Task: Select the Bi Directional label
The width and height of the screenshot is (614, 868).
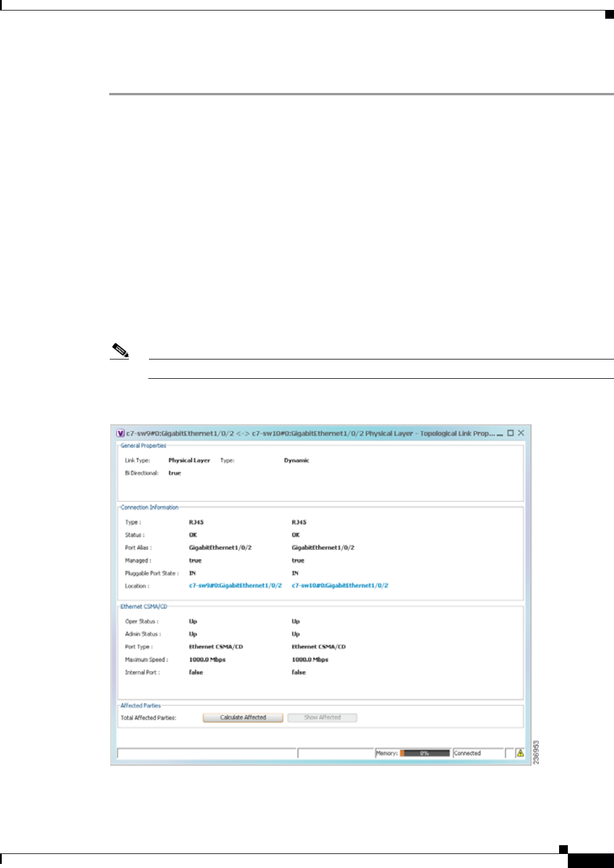Action: [x=141, y=473]
